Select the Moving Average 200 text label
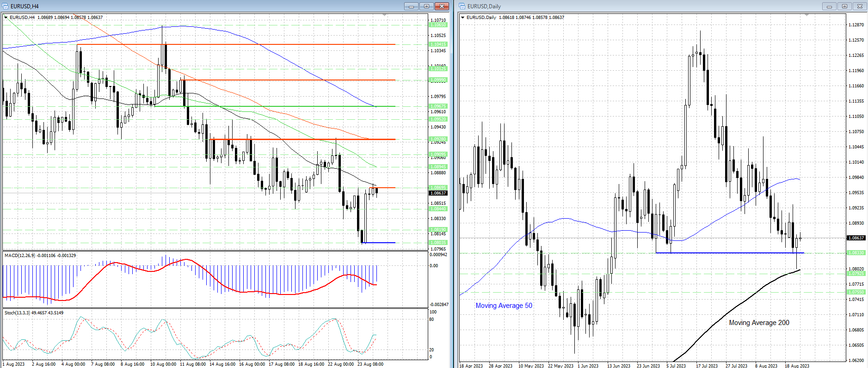868x368 pixels. click(759, 323)
